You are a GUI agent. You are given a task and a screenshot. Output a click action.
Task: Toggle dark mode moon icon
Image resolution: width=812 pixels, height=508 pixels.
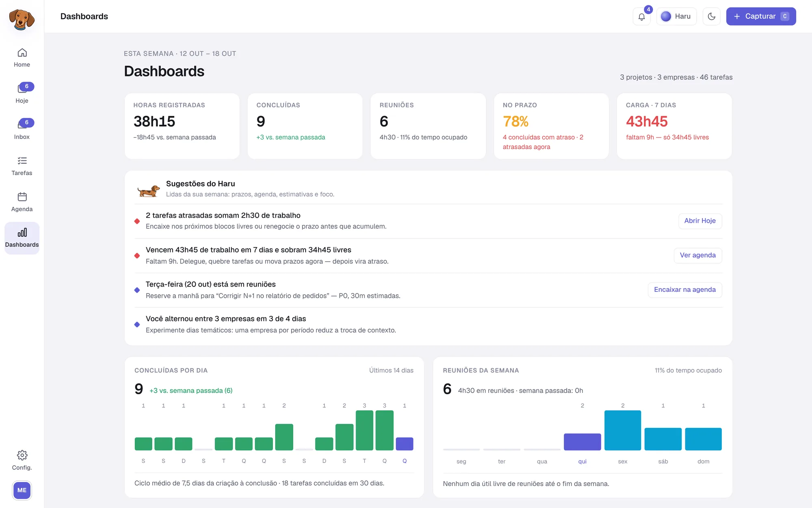pyautogui.click(x=711, y=17)
